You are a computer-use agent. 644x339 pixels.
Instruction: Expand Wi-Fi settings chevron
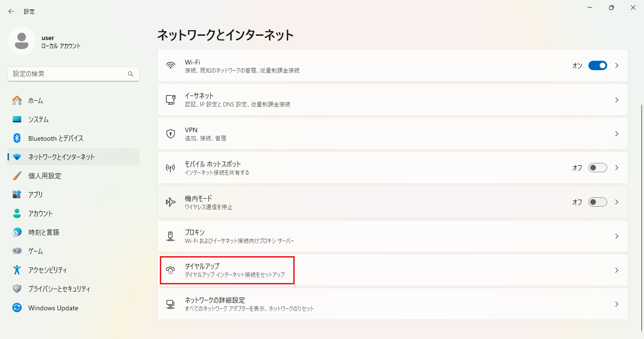pyautogui.click(x=617, y=65)
